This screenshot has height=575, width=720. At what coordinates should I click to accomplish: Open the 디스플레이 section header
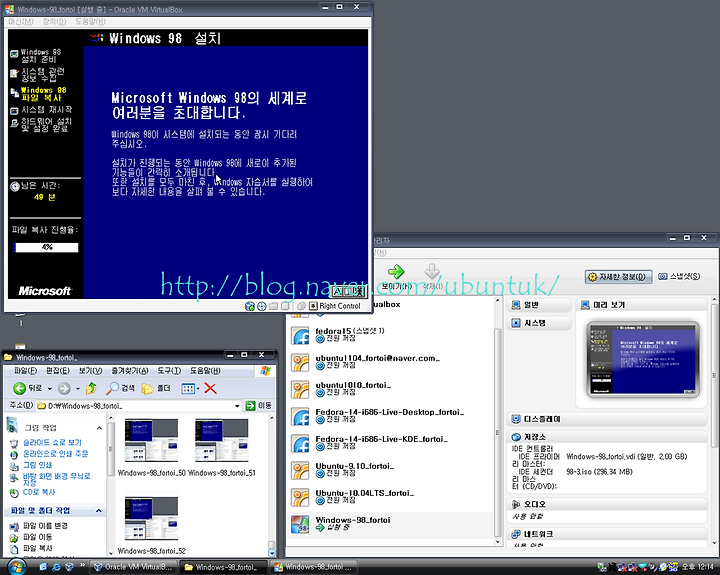point(607,419)
